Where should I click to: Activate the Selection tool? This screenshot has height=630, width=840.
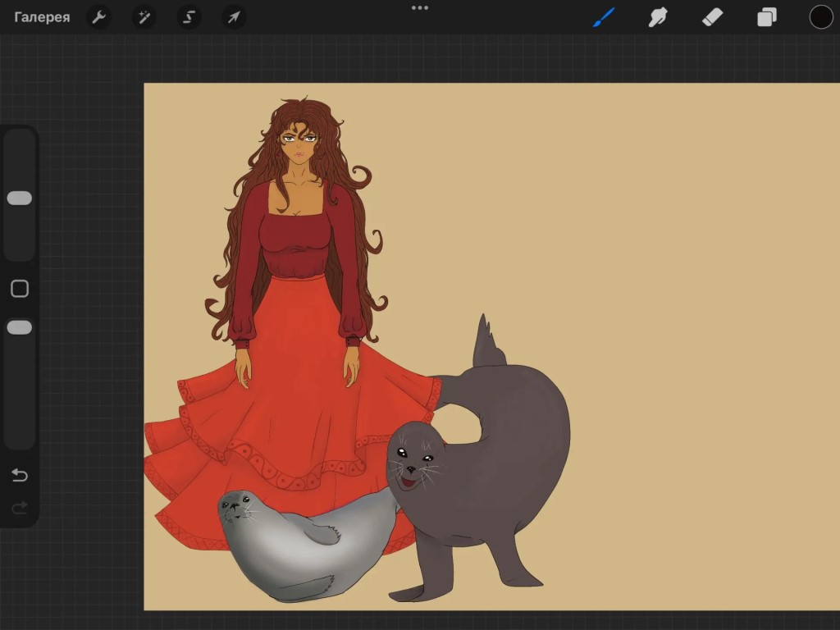[x=189, y=17]
